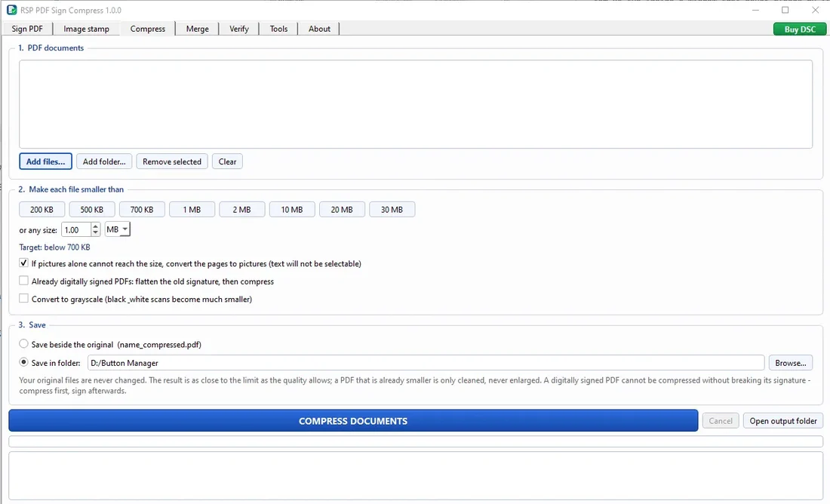Click the green Buy DSC button
Viewport: 830px width, 504px height.
tap(800, 29)
